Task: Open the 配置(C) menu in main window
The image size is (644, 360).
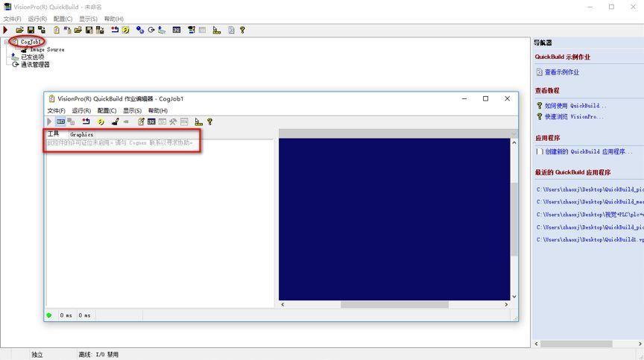Action: coord(63,19)
